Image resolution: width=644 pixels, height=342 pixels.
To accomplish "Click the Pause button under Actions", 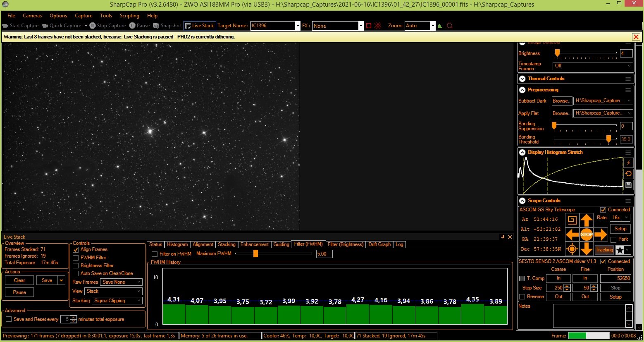I will 19,292.
